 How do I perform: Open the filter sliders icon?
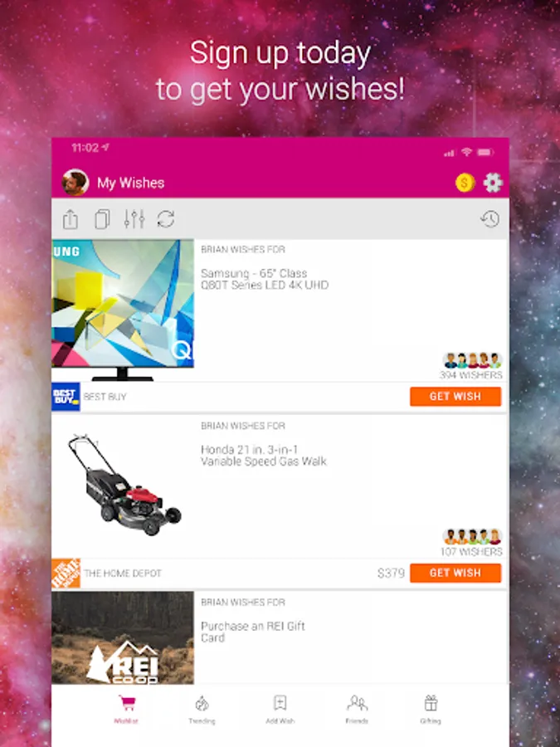pos(134,219)
